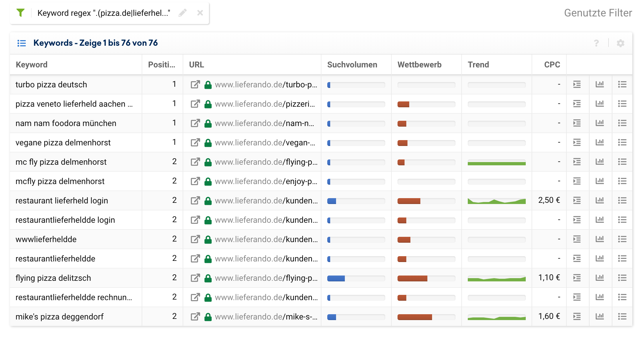Open Genutzte Filter
The image size is (644, 340).
click(598, 13)
